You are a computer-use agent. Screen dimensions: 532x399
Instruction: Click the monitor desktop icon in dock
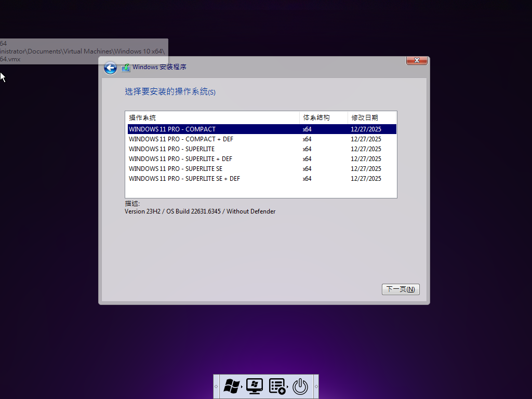click(255, 387)
